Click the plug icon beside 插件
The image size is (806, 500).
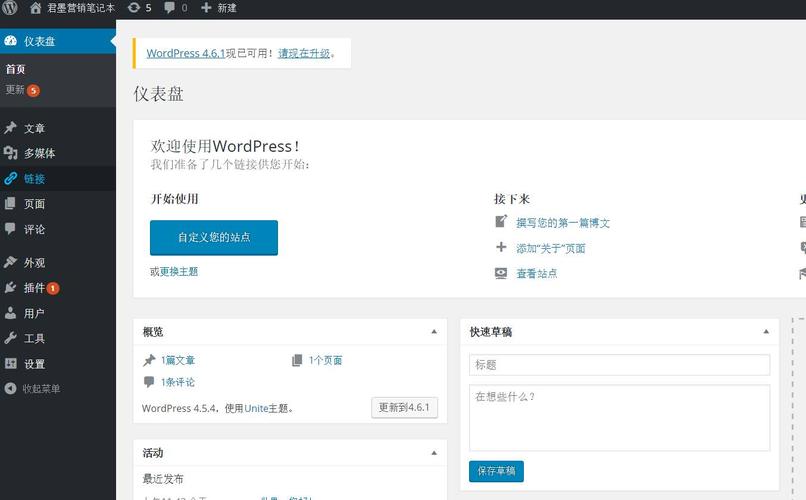10,287
